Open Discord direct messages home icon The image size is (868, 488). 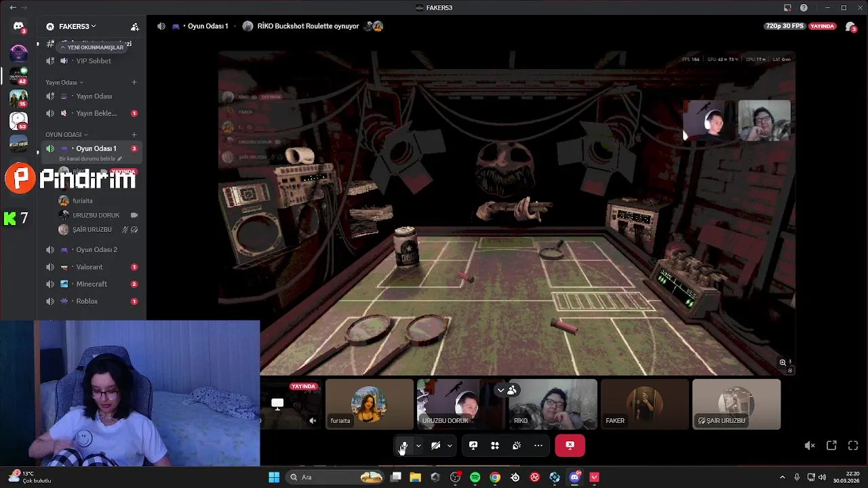tap(18, 26)
